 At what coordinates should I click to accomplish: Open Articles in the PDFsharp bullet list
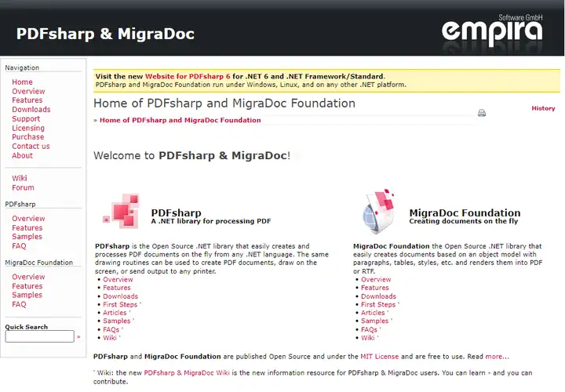pos(115,313)
